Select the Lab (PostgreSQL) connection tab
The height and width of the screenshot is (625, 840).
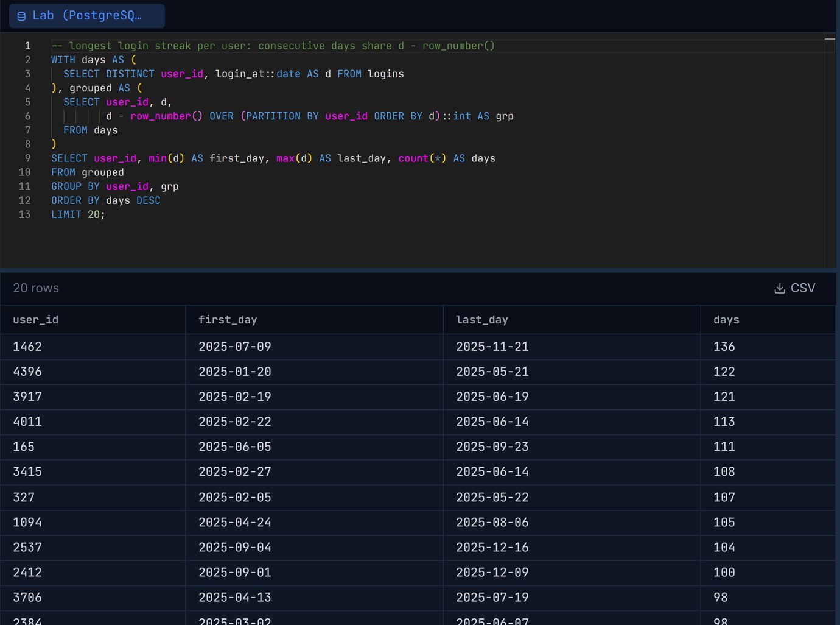pyautogui.click(x=86, y=16)
